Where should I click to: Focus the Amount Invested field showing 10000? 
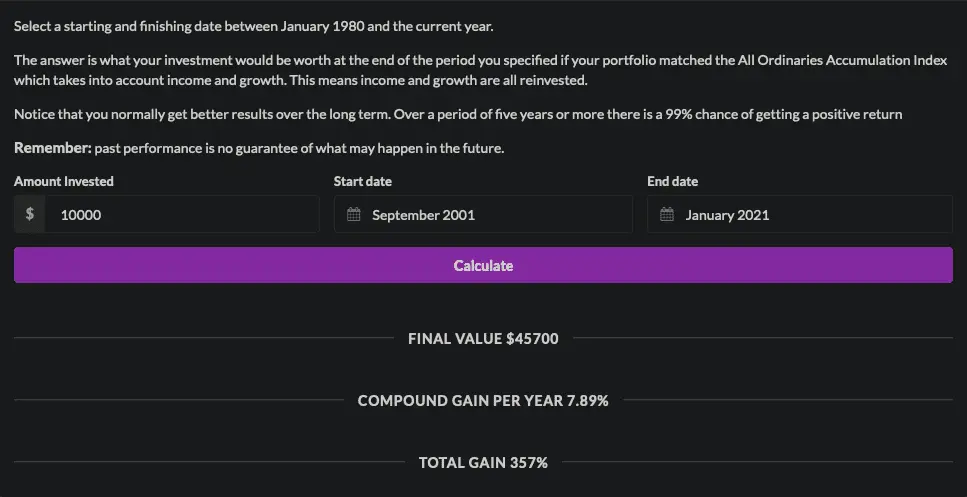click(180, 214)
